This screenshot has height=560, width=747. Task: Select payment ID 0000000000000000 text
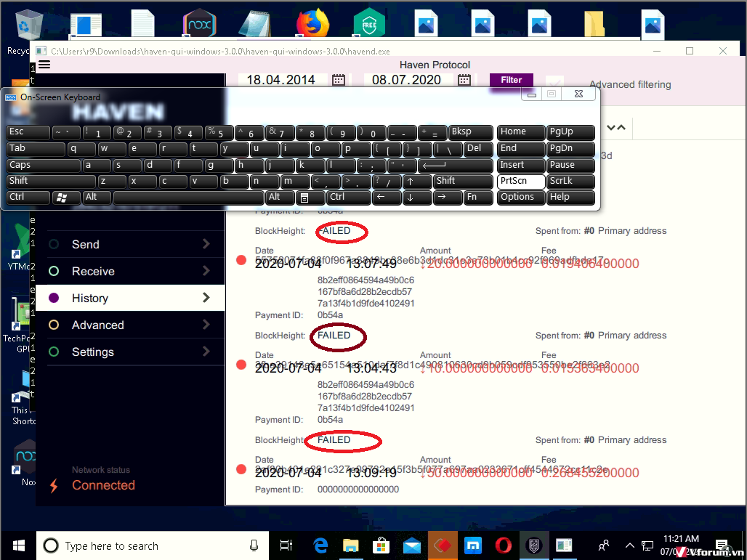[358, 489]
